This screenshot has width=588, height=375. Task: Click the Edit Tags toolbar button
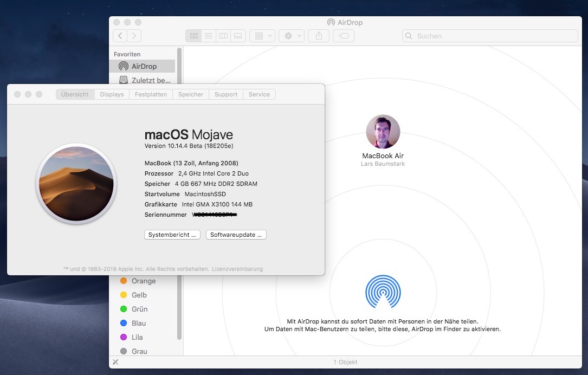tap(344, 36)
